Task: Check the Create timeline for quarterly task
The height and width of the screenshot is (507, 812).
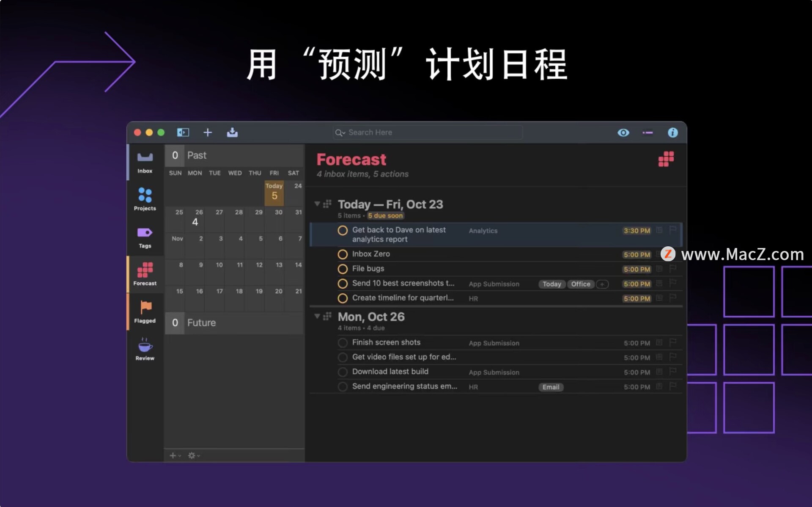Action: pyautogui.click(x=343, y=298)
